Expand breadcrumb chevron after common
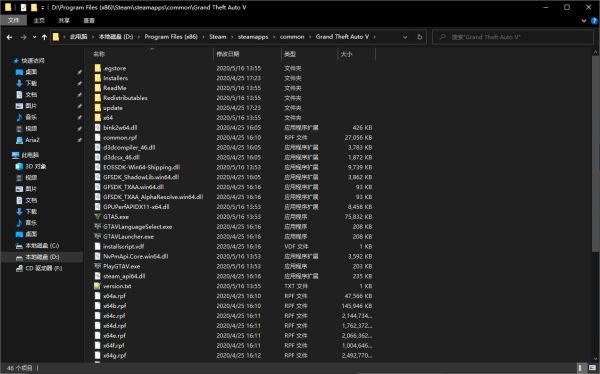Image resolution: width=600 pixels, height=374 pixels. click(x=310, y=37)
